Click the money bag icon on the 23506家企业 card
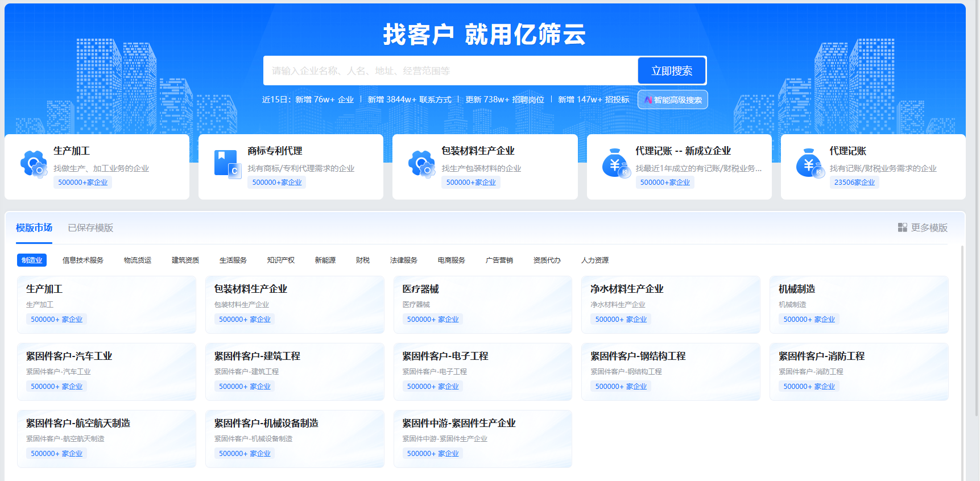The width and height of the screenshot is (980, 481). point(811,164)
